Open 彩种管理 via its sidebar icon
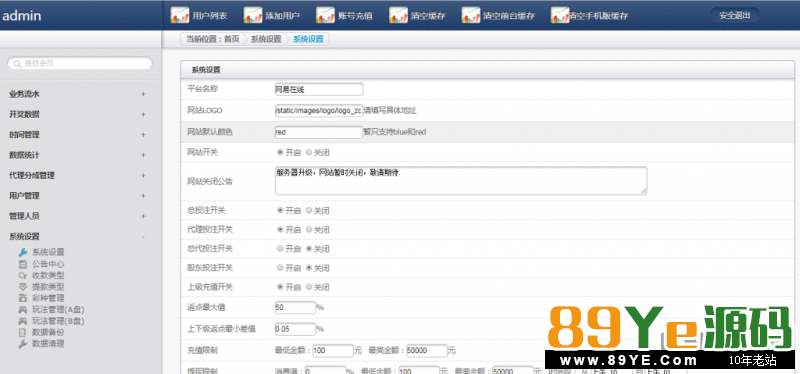 pos(22,298)
